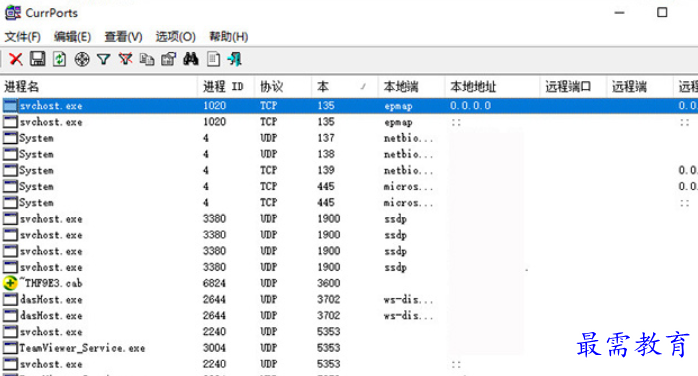
Task: Open the 帮助(H) menu
Action: [228, 36]
